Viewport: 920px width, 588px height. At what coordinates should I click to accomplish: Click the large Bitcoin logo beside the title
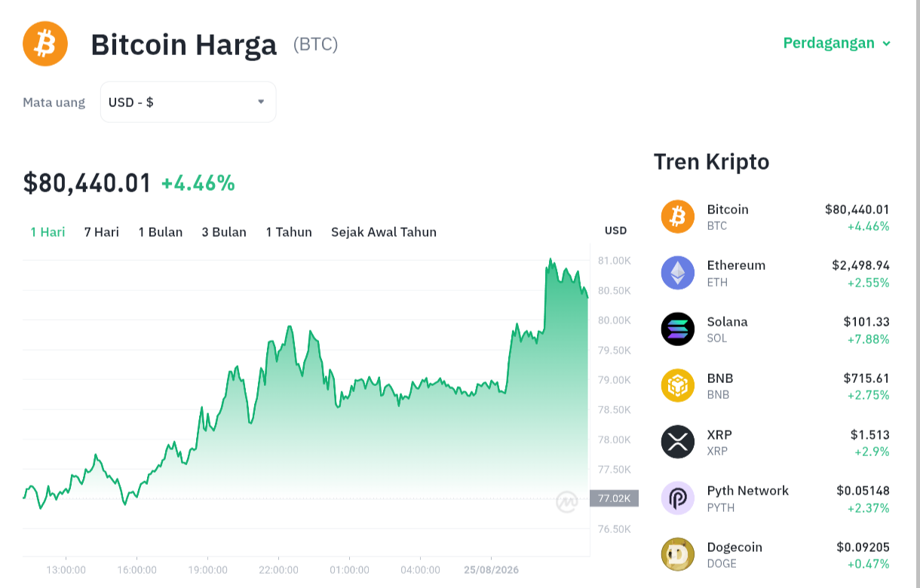[x=45, y=44]
